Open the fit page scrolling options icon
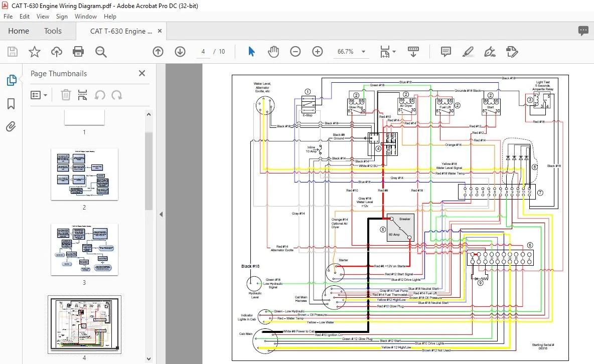Viewport: 594px width, 364px height. [387, 52]
